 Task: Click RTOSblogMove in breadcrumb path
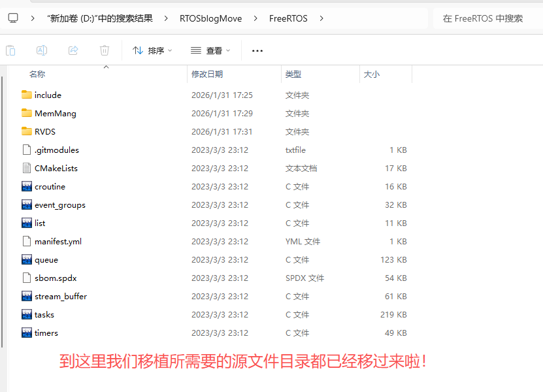click(210, 18)
